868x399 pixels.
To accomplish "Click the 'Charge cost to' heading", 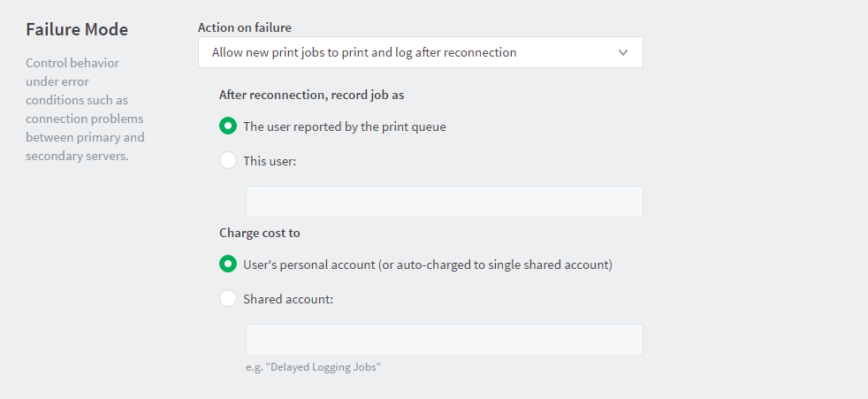I will pos(260,233).
